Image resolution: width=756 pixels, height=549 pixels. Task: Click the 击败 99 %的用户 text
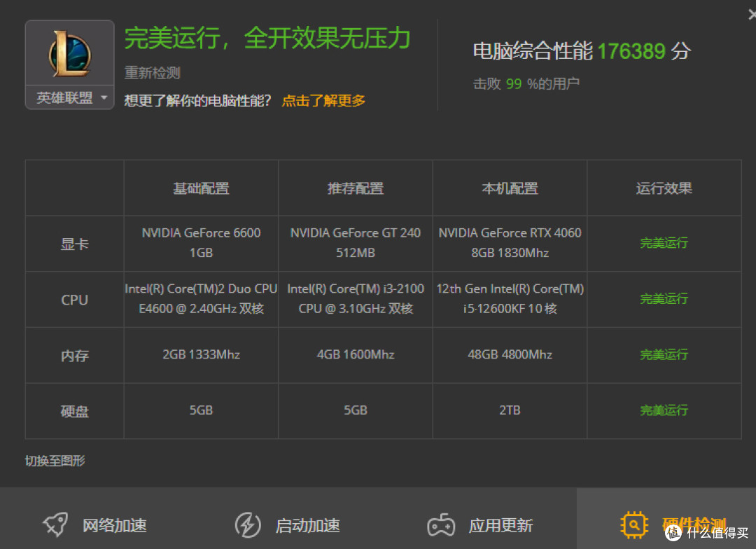pyautogui.click(x=526, y=83)
